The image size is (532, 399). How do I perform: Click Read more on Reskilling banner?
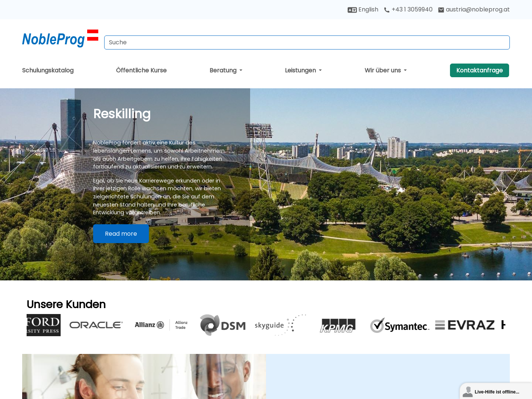(x=121, y=233)
